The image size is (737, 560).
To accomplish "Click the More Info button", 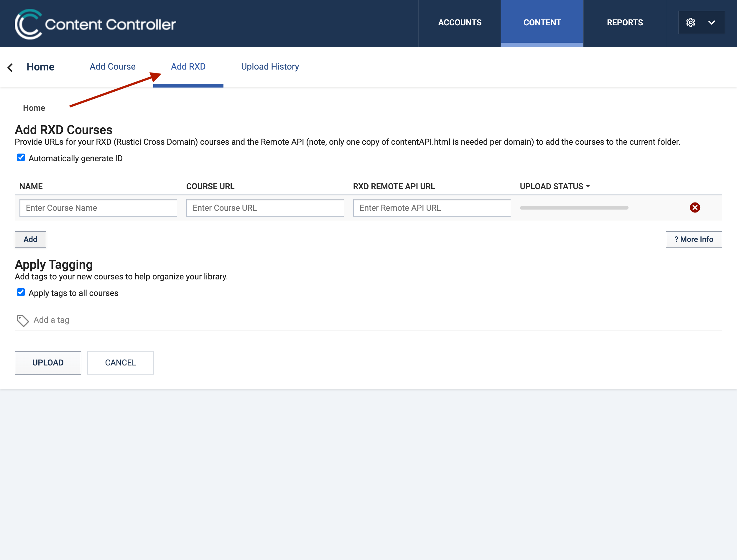I will (x=693, y=239).
